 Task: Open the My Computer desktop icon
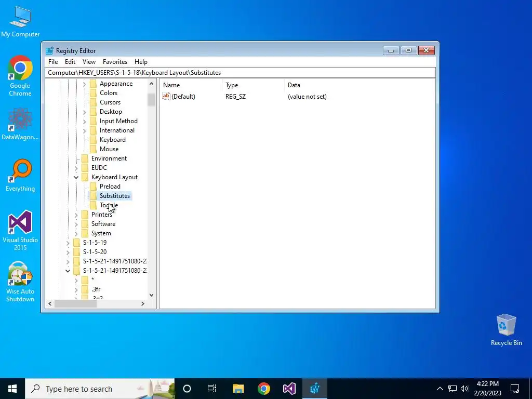tap(20, 21)
